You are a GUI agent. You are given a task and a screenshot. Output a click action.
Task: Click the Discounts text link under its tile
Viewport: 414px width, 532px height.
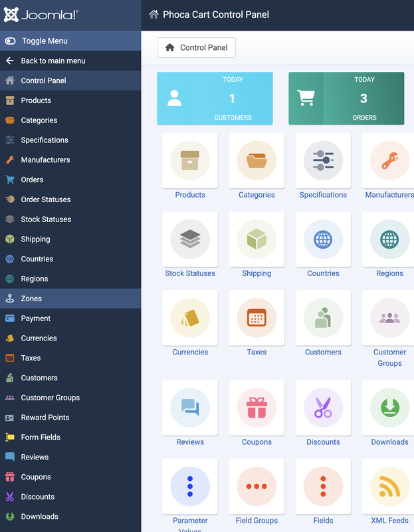pyautogui.click(x=323, y=442)
